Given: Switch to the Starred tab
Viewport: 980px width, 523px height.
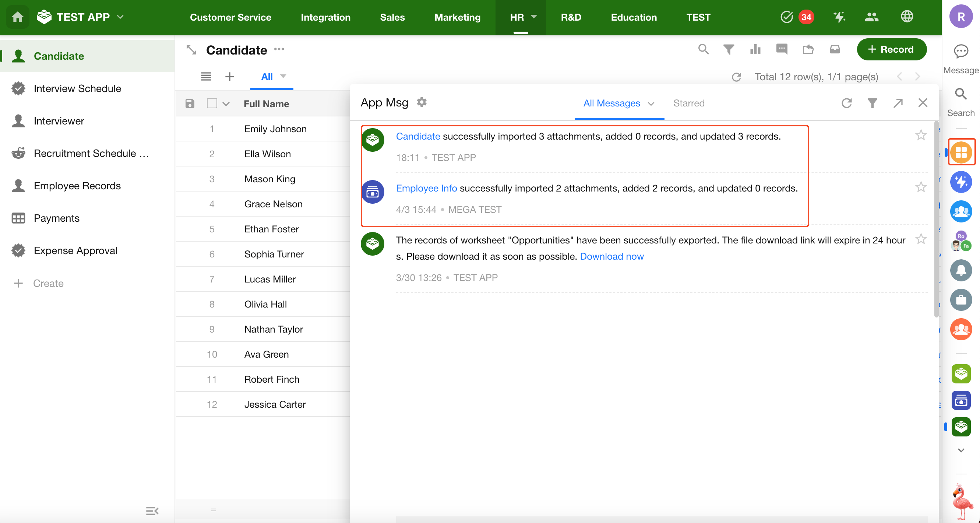Looking at the screenshot, I should 688,103.
